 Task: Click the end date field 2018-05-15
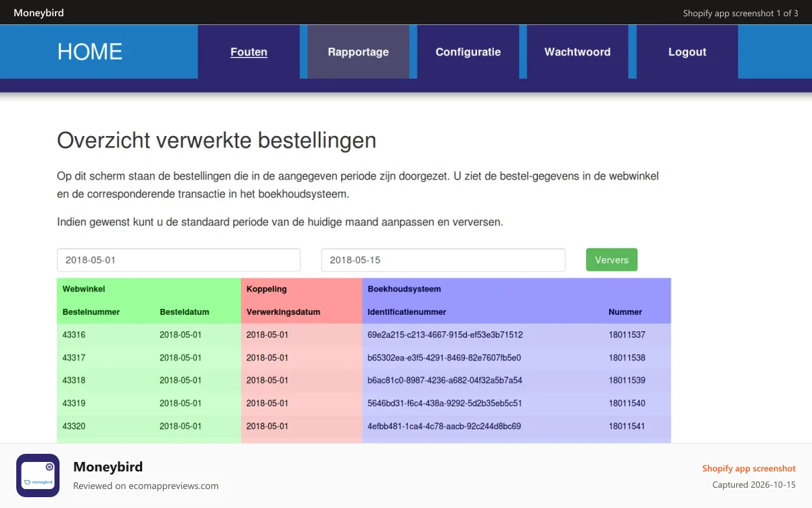(x=443, y=260)
